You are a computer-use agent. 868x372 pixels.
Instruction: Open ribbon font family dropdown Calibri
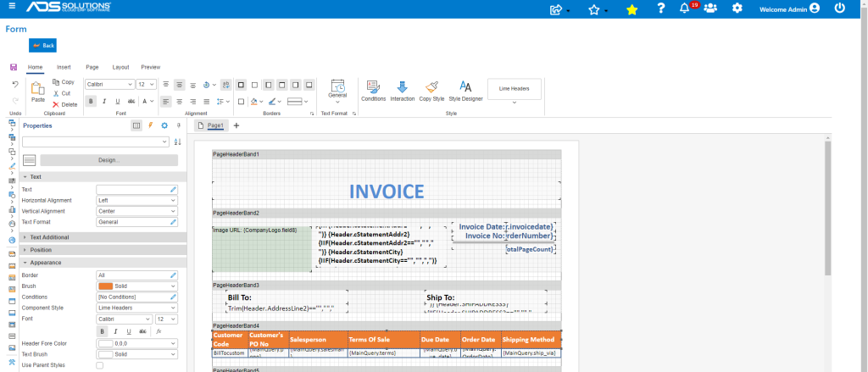pyautogui.click(x=109, y=84)
